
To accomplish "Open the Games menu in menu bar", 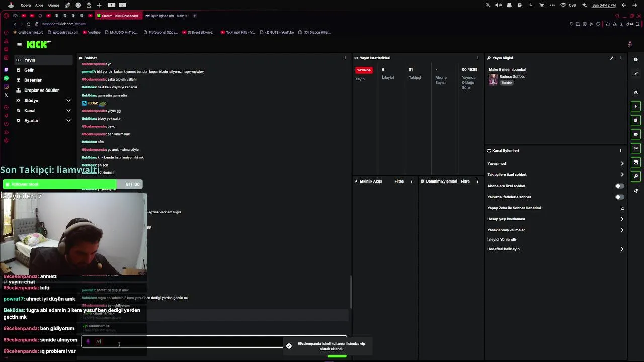I will [54, 5].
